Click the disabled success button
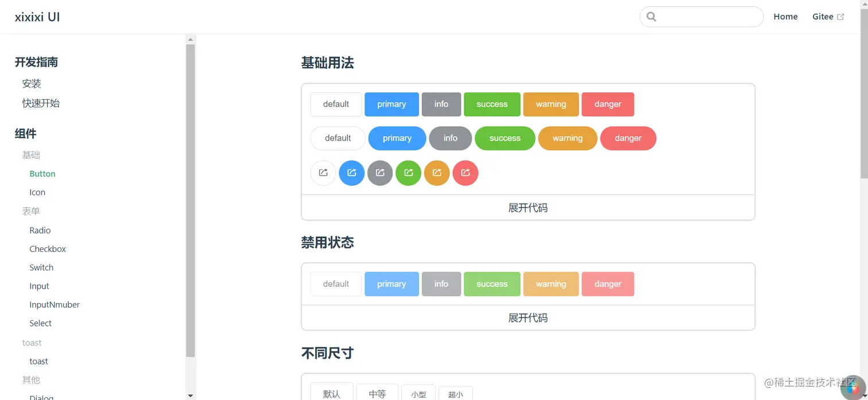The image size is (868, 400). pos(492,284)
